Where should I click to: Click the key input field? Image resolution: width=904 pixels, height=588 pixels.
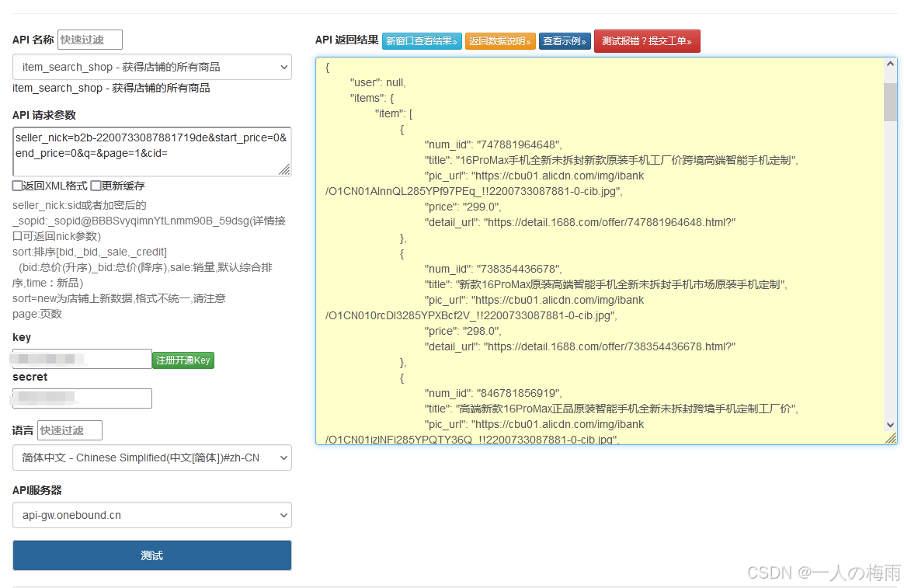pyautogui.click(x=82, y=359)
